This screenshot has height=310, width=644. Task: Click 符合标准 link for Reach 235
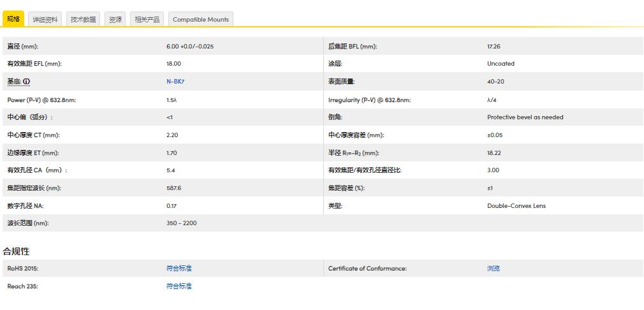pos(179,286)
